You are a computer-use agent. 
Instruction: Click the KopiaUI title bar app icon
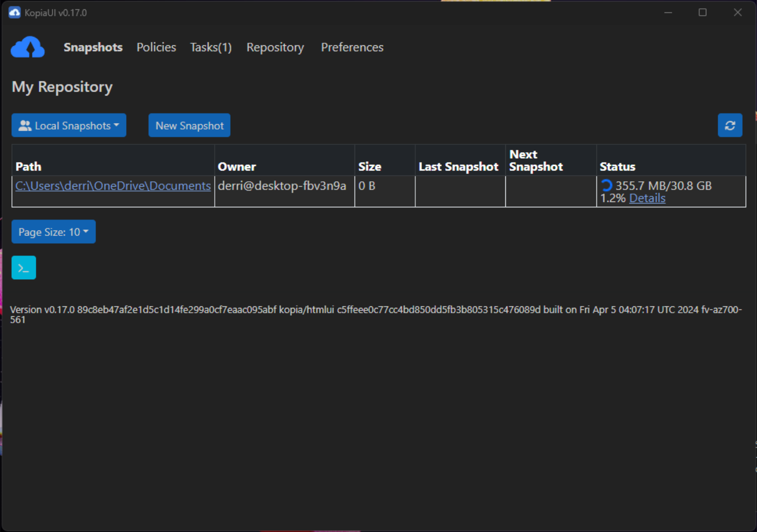point(14,13)
